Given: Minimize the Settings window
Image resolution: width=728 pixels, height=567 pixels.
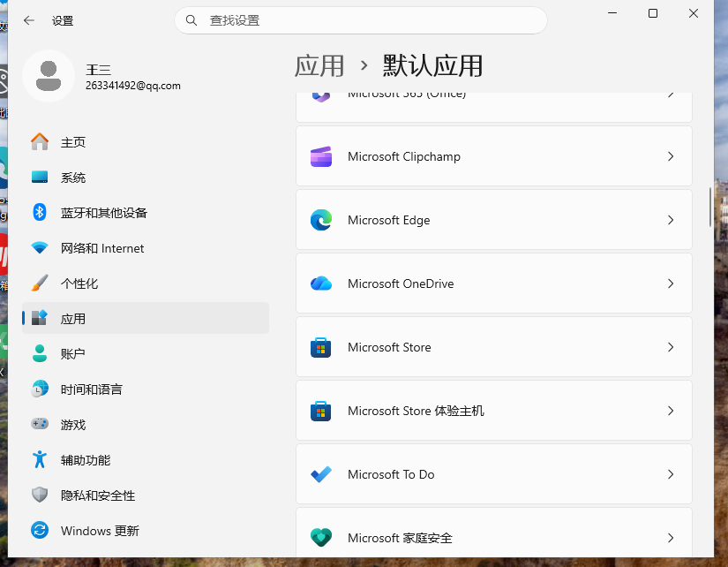Looking at the screenshot, I should point(612,13).
